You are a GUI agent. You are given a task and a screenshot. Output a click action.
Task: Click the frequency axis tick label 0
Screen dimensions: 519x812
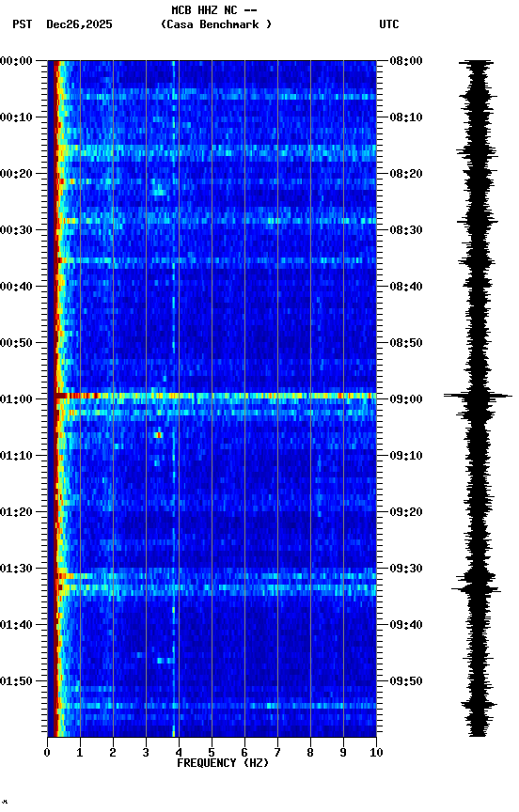47,753
